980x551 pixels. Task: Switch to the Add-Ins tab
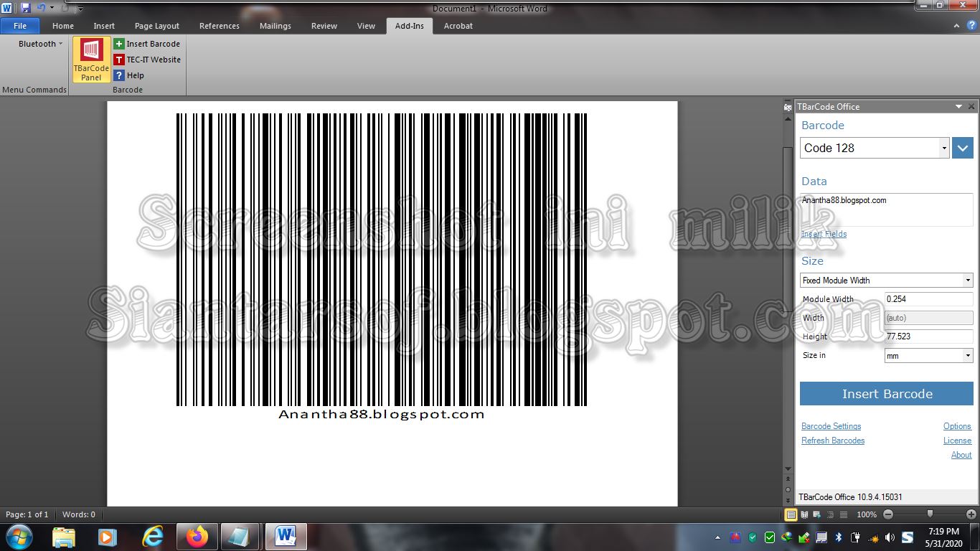tap(409, 26)
